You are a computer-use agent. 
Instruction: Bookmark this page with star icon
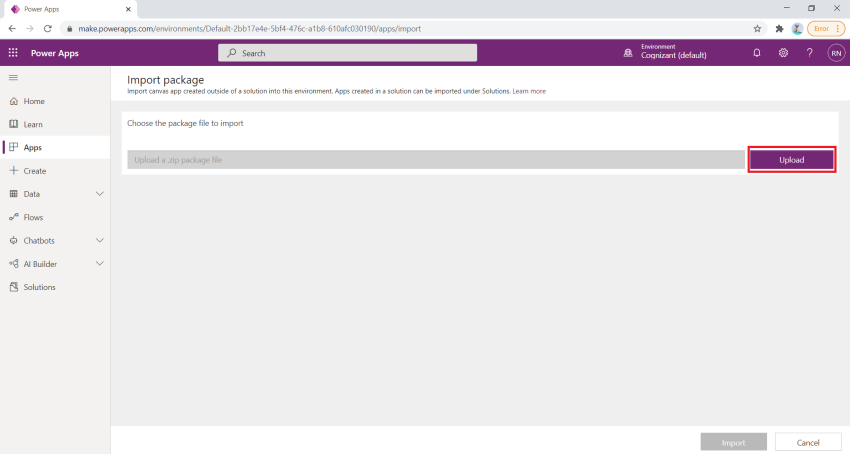(x=757, y=29)
